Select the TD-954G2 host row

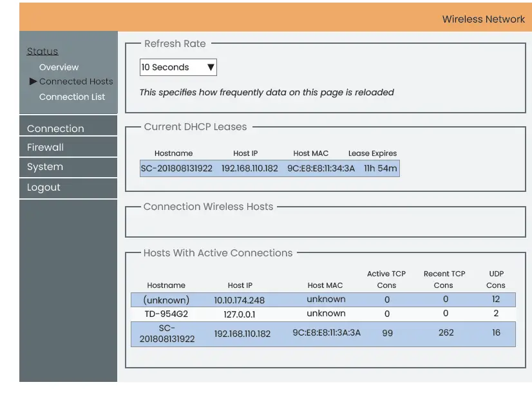[323, 314]
